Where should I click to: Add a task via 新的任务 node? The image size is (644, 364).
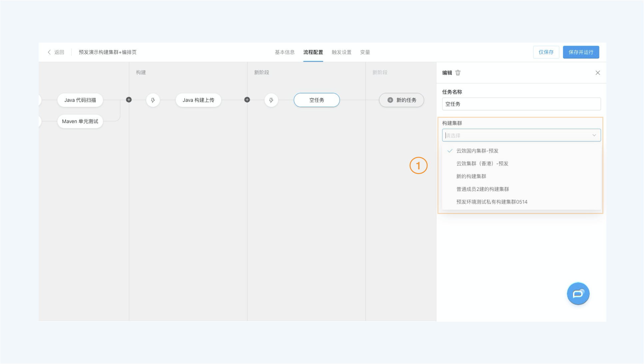click(401, 100)
